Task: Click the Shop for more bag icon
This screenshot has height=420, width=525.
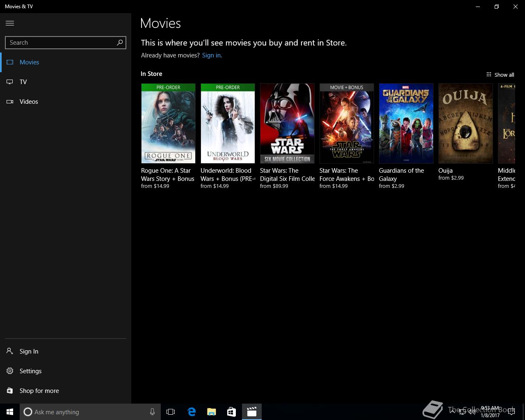Action: (10, 390)
